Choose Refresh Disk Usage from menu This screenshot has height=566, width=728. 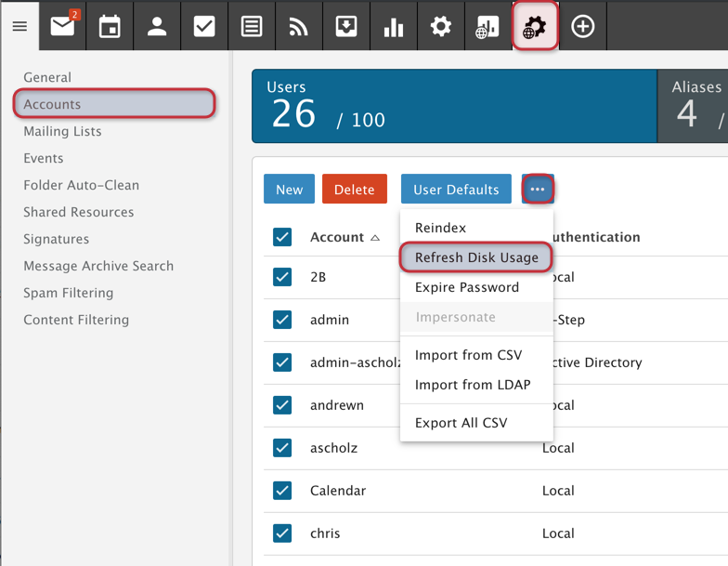pos(476,257)
